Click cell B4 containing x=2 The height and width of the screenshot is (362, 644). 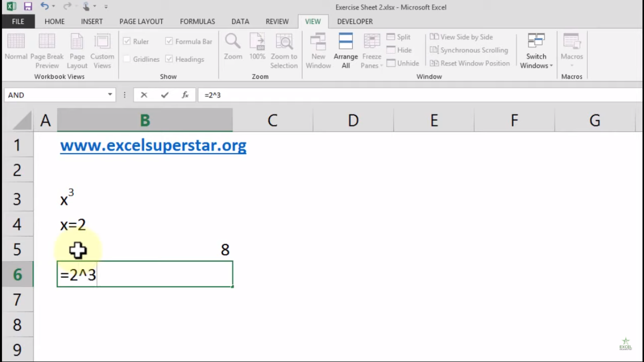(145, 224)
